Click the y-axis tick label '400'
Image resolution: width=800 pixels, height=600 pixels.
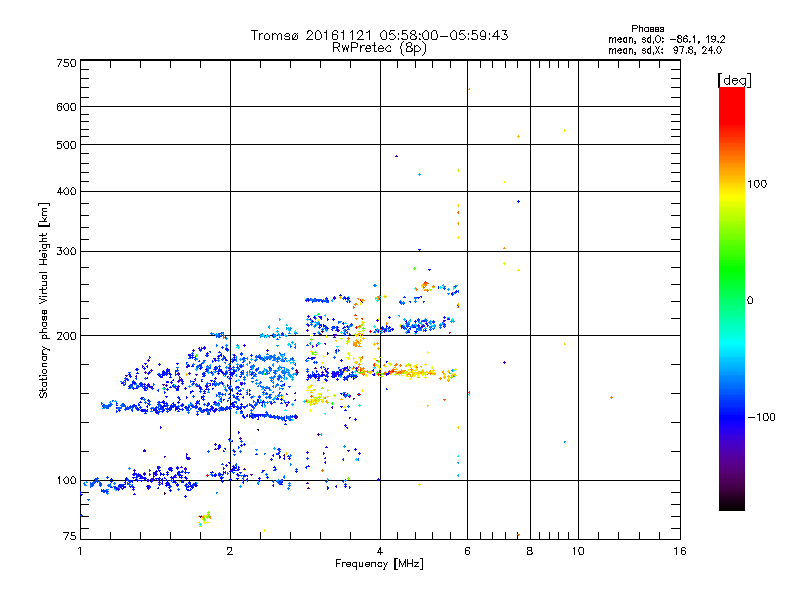[x=66, y=191]
